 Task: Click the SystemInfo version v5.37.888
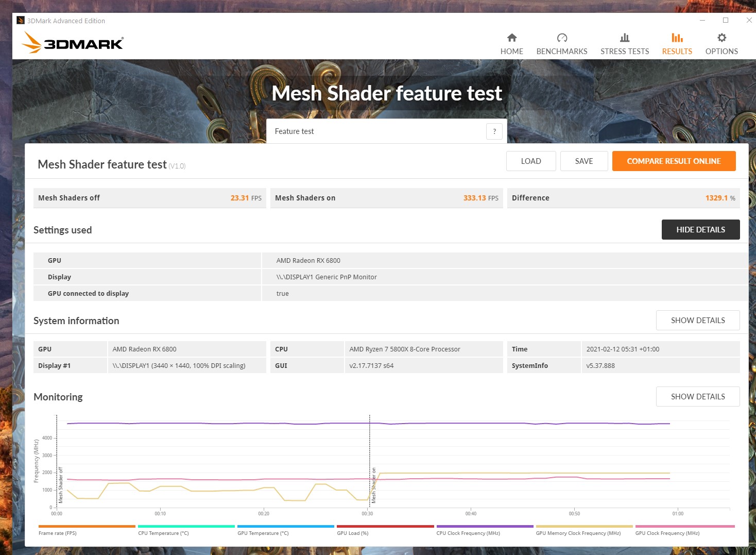[600, 365]
